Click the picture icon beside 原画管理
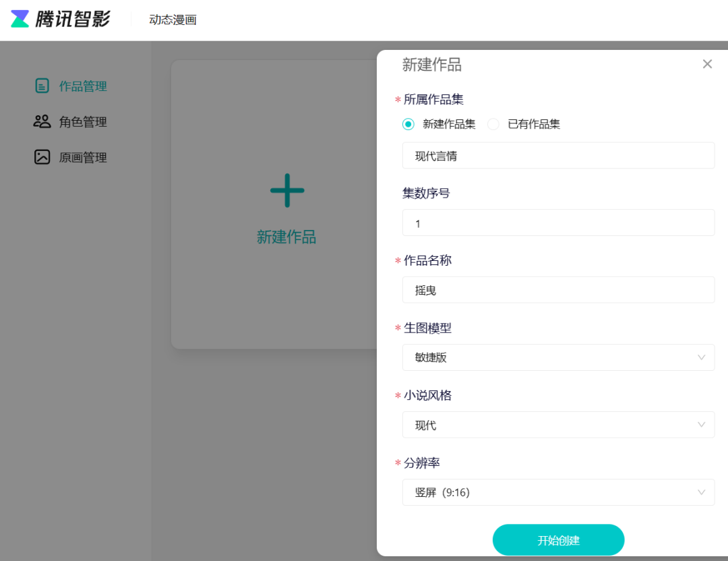 coord(40,156)
